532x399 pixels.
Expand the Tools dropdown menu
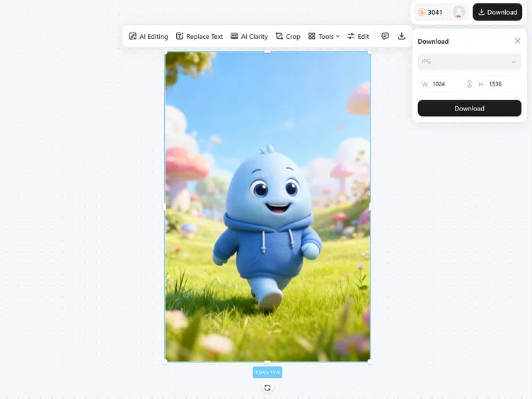click(323, 36)
